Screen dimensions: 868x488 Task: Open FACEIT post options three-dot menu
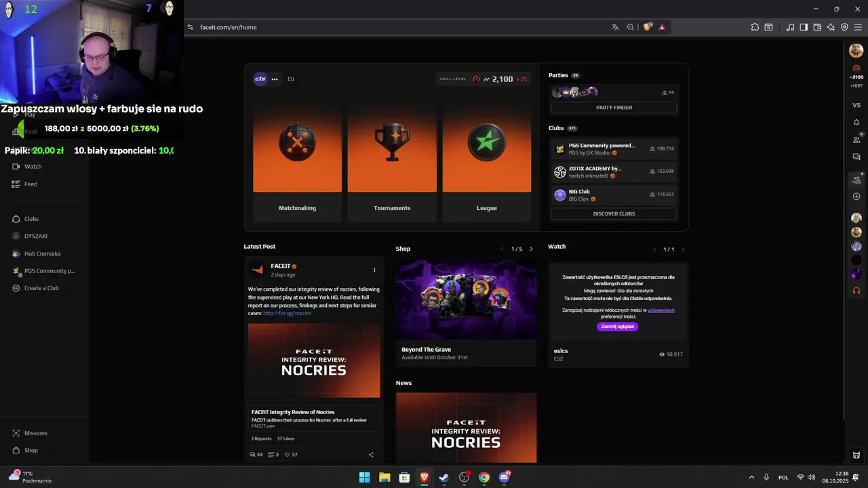374,270
